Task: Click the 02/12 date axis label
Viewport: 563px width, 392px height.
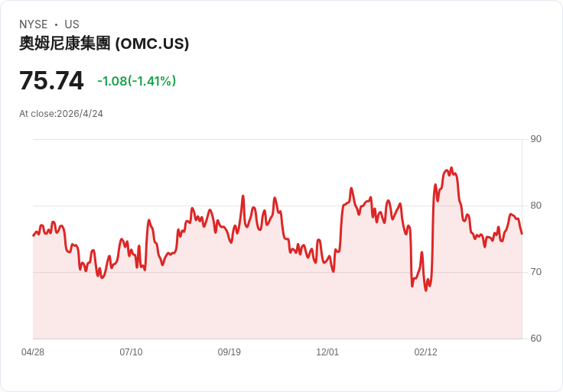Action: [x=426, y=352]
